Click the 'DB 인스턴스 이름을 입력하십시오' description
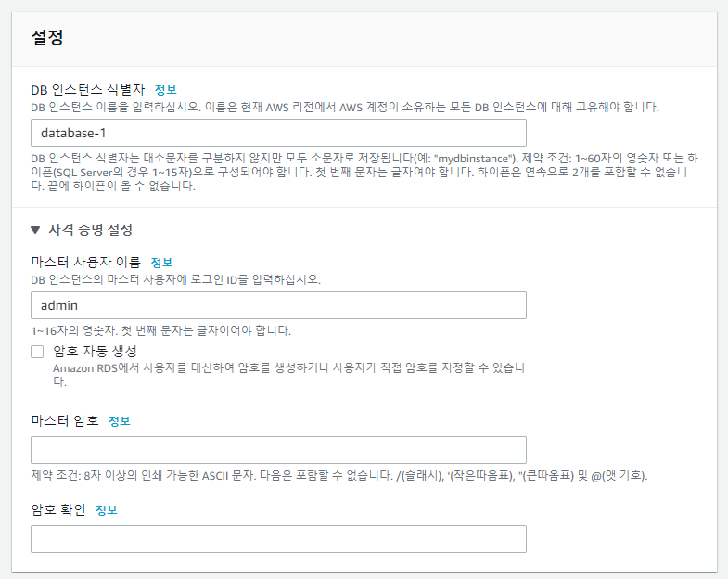The image size is (728, 579). [344, 108]
